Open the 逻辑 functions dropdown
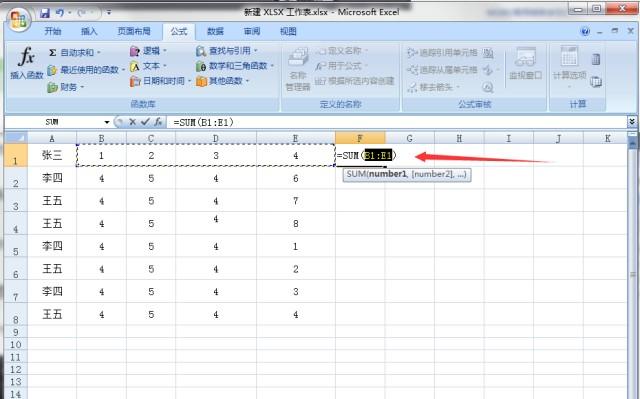Image resolution: width=640 pixels, height=399 pixels. pyautogui.click(x=149, y=51)
